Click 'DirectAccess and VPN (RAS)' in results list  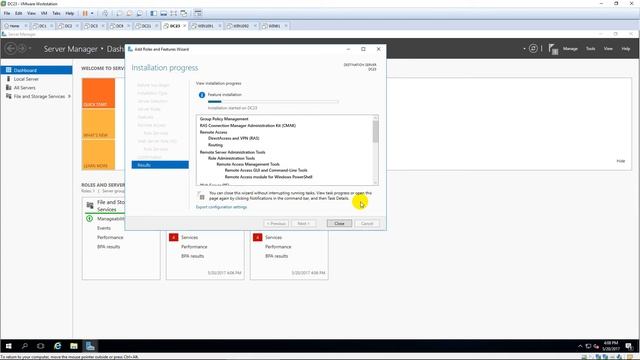pos(233,138)
